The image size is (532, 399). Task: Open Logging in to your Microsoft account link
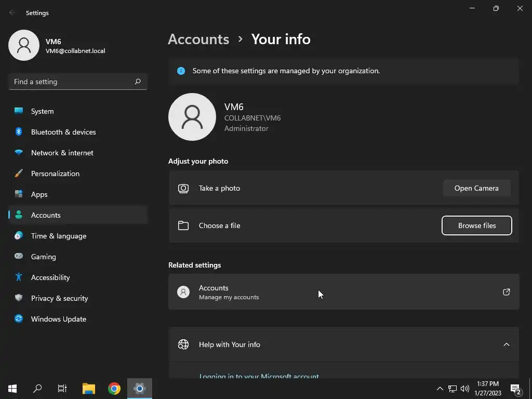click(259, 376)
